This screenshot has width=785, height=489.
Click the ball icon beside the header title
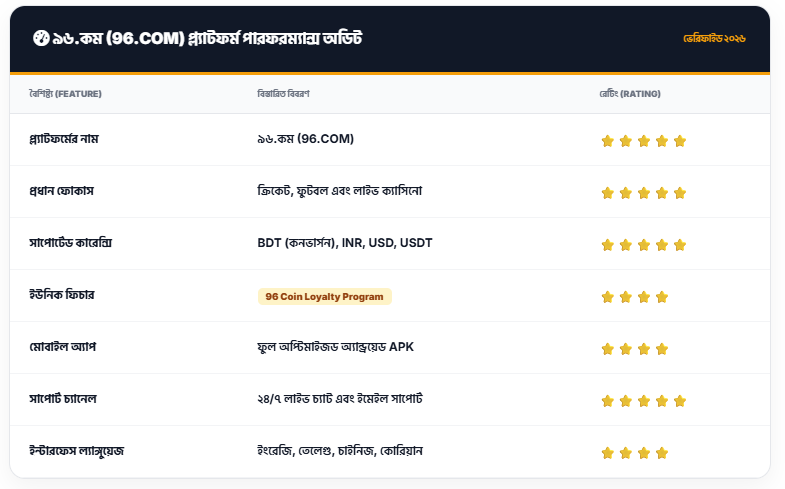click(40, 39)
